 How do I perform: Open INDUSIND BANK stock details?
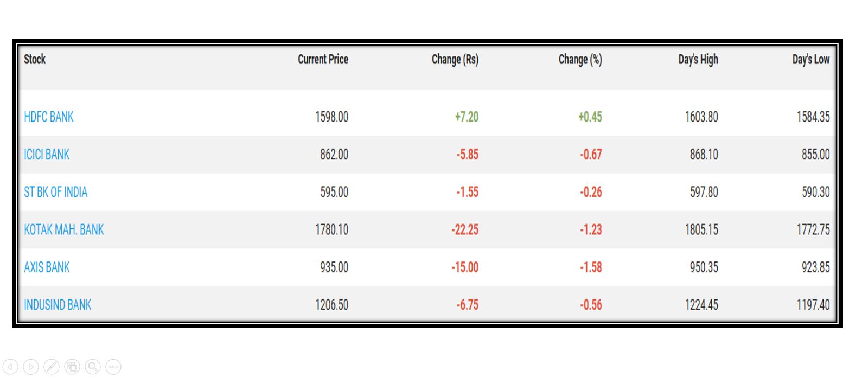tap(58, 305)
